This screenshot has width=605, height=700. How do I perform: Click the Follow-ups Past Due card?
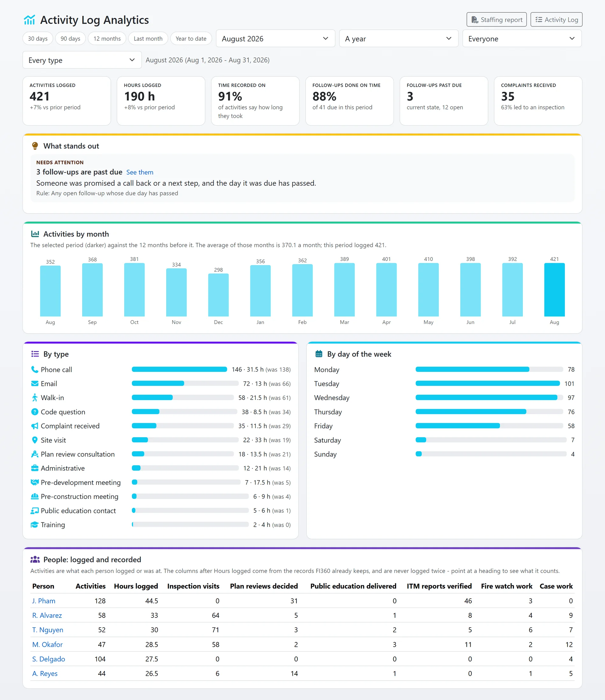coord(444,101)
